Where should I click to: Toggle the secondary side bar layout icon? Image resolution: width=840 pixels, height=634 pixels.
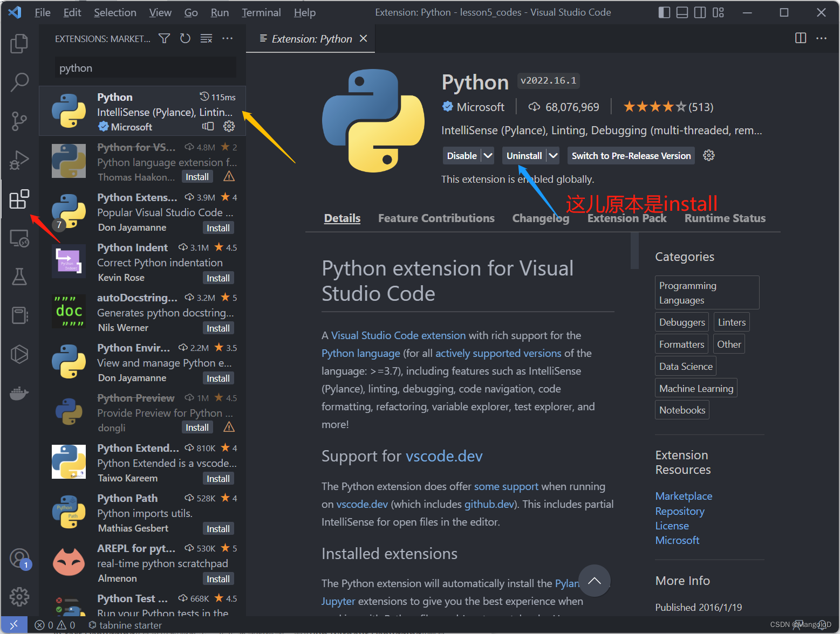(x=700, y=12)
